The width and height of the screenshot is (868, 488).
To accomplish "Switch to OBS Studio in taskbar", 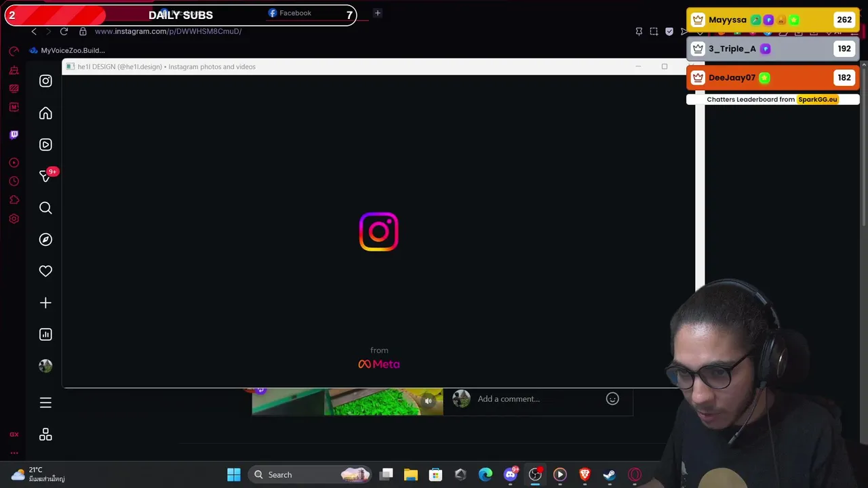I will (x=535, y=474).
